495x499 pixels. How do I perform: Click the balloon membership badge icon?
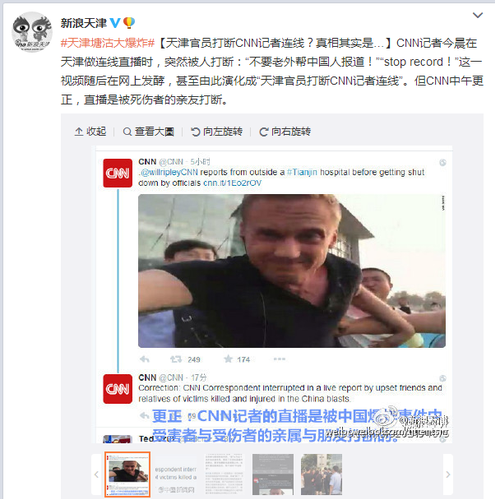click(129, 23)
